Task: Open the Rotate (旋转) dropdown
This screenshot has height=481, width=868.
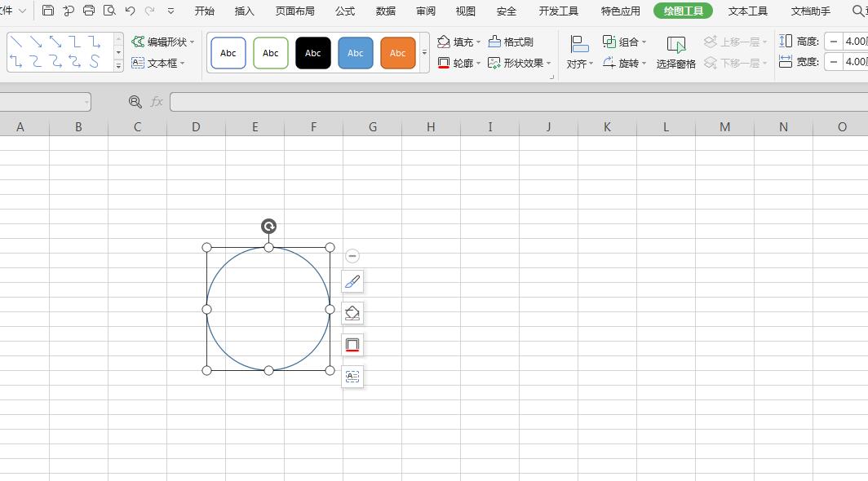Action: point(625,63)
